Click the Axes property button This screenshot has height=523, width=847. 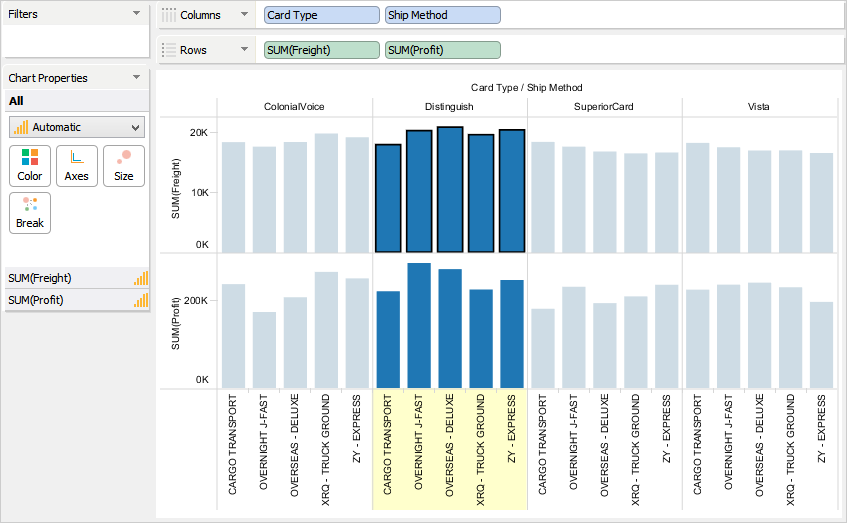77,165
